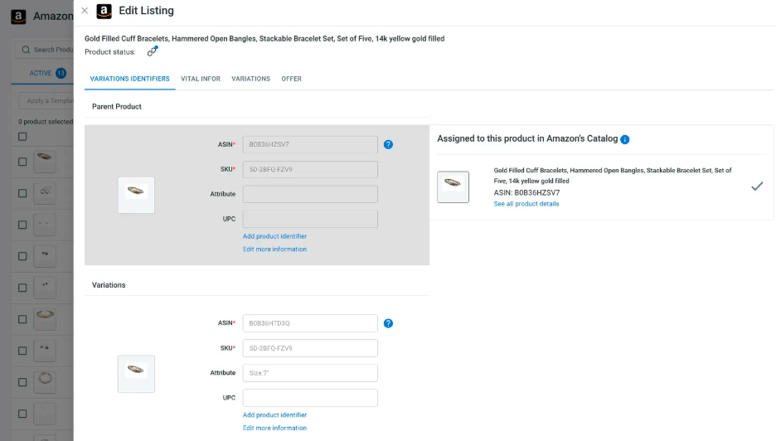Click the product title Gold Filled Cuff Bracelets
Viewport: 776px width, 441px height.
point(264,39)
